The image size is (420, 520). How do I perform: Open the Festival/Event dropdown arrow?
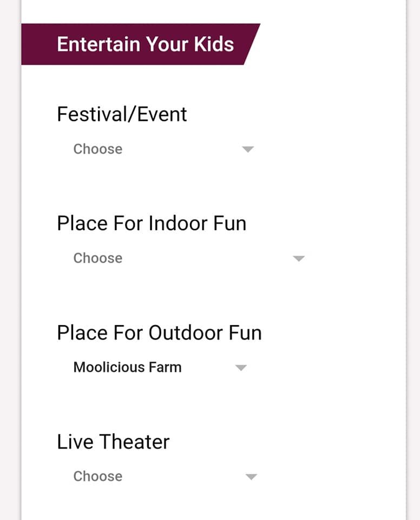tap(248, 149)
